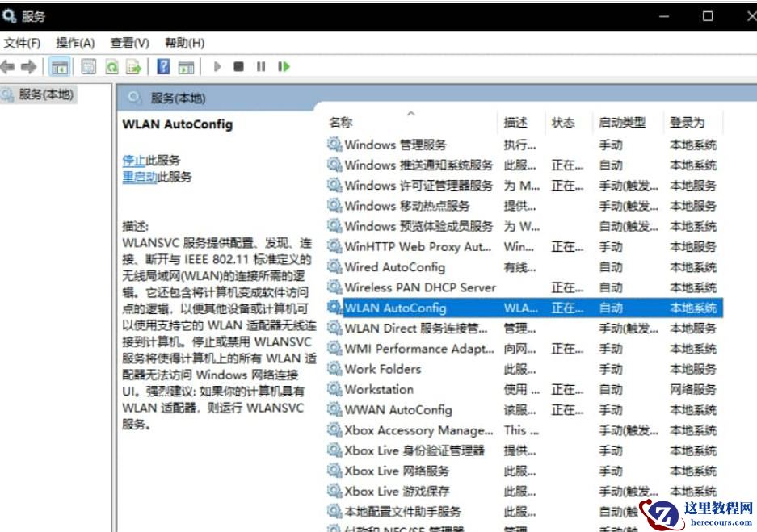Click the Stop Service icon
This screenshot has width=757, height=532.
coord(238,67)
